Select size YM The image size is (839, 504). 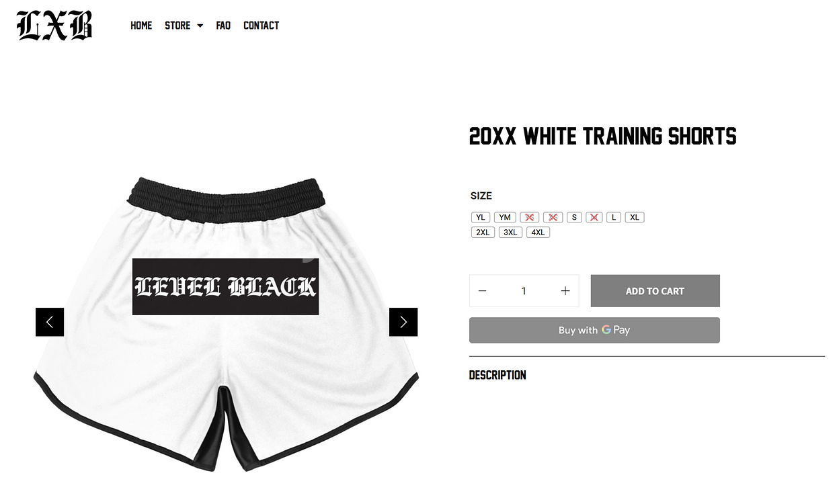(505, 218)
